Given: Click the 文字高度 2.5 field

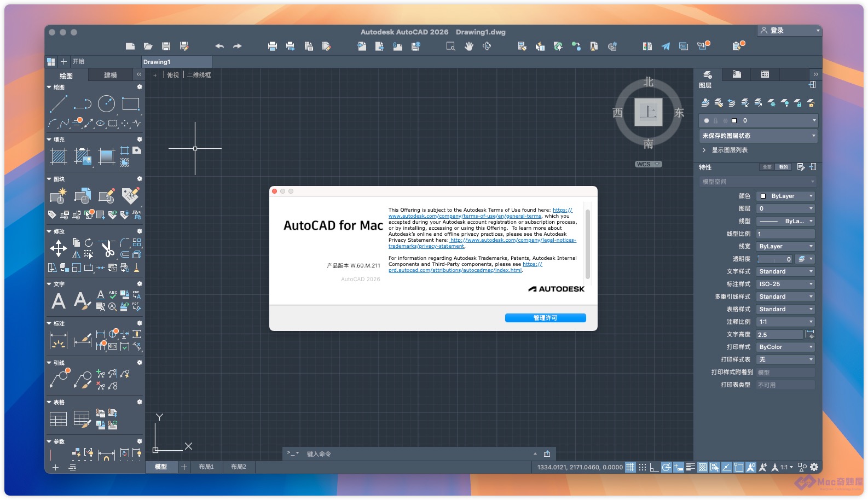Looking at the screenshot, I should 779,334.
